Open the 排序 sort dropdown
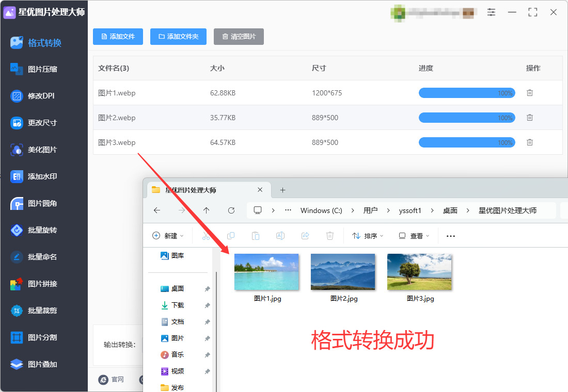The height and width of the screenshot is (392, 568). coord(368,236)
